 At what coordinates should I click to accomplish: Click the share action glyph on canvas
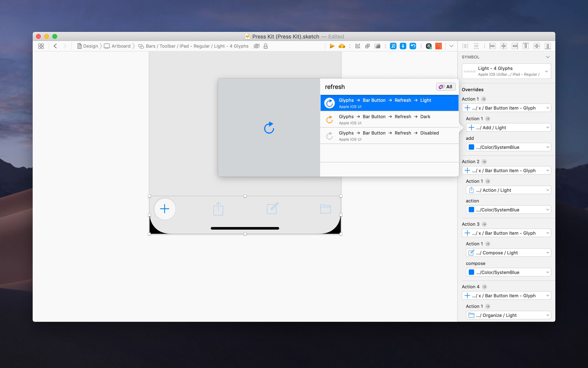pyautogui.click(x=218, y=209)
